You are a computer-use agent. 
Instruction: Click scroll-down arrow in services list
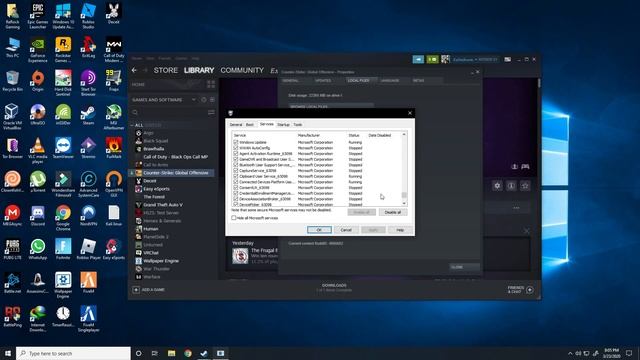point(404,203)
